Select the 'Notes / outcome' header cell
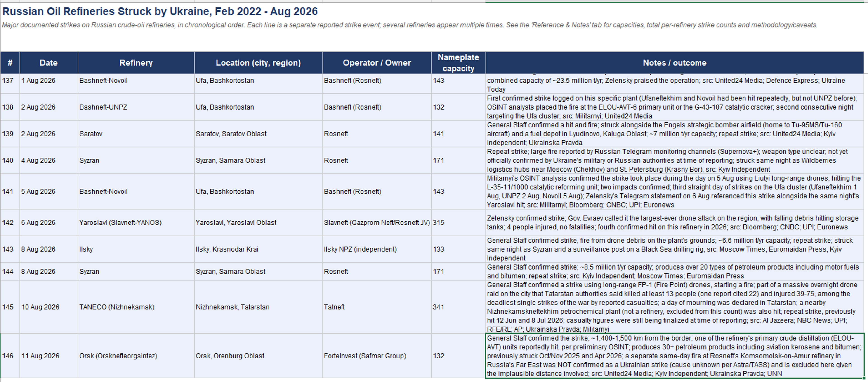The width and height of the screenshot is (868, 382). coord(675,63)
